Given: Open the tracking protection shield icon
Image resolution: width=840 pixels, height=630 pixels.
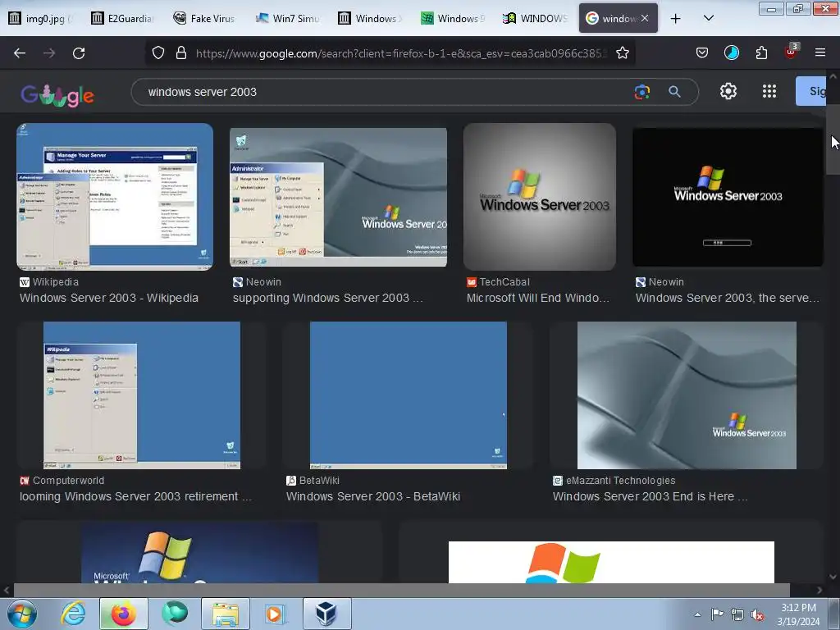Looking at the screenshot, I should point(158,53).
